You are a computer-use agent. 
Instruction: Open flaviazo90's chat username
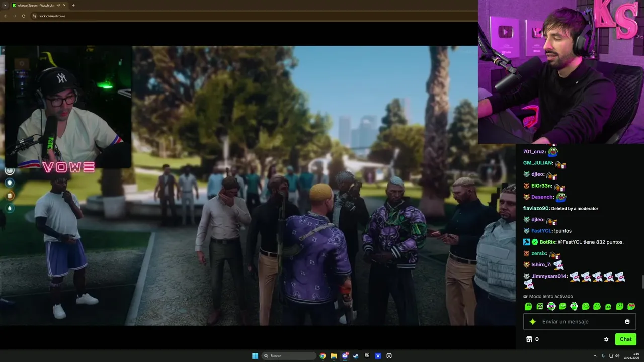point(536,208)
